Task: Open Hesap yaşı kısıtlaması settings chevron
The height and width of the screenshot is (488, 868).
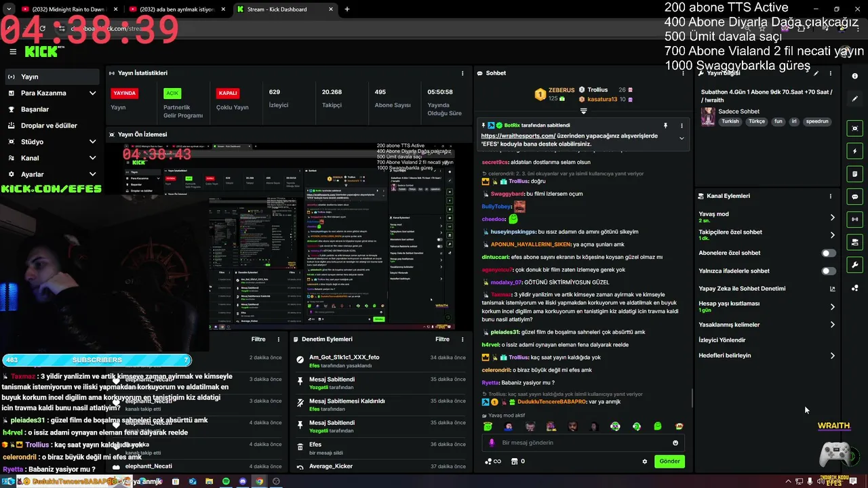Action: click(x=833, y=306)
